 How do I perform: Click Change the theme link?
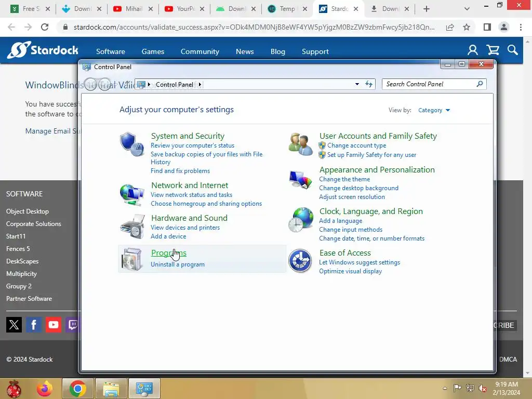coord(344,179)
